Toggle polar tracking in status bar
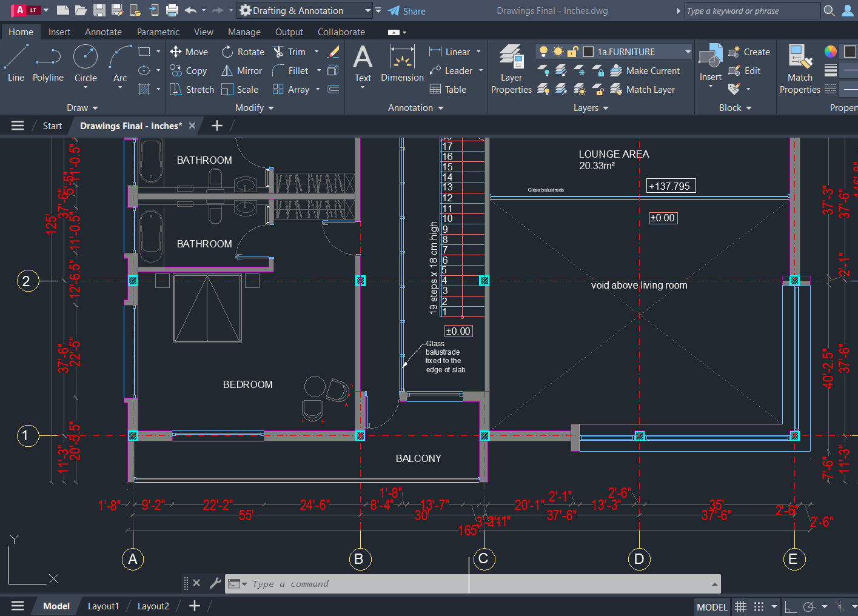Viewport: 858px width, 616px height. tap(809, 606)
